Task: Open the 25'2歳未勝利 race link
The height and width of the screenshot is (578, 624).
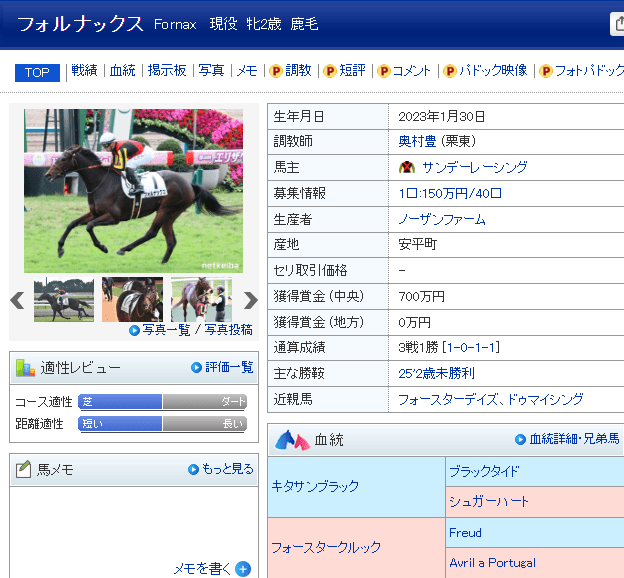Action: pyautogui.click(x=437, y=373)
